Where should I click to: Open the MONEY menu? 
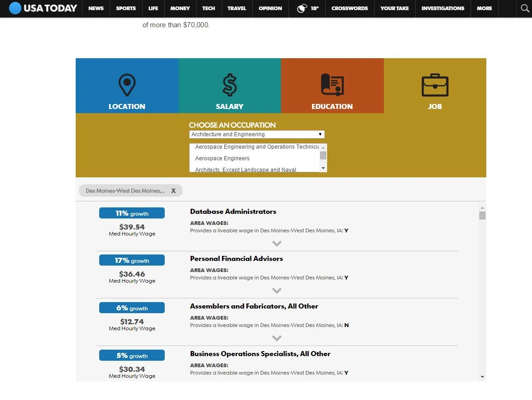click(x=180, y=8)
